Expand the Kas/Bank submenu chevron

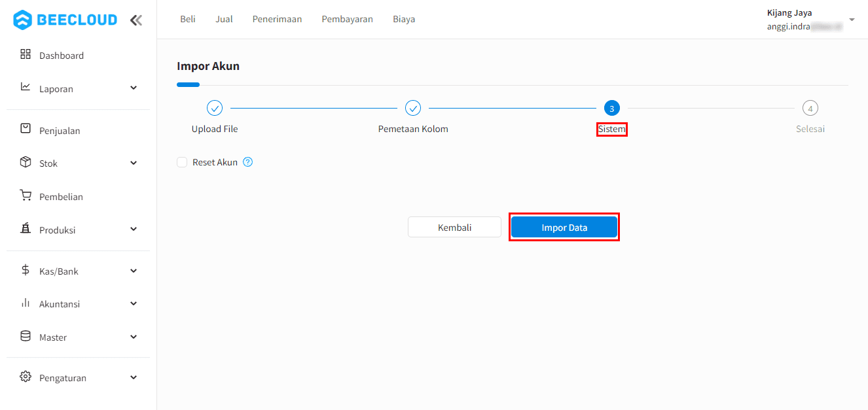(x=134, y=271)
